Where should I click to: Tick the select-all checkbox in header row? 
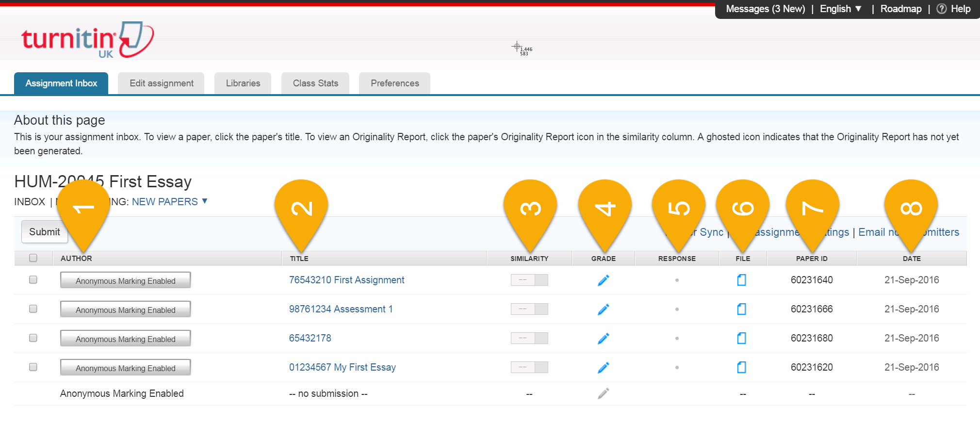33,258
